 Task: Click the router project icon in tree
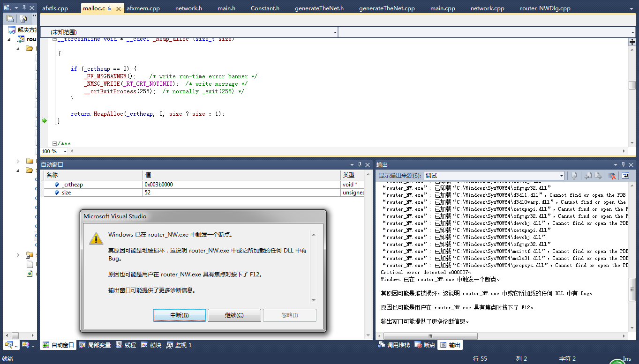tap(21, 39)
